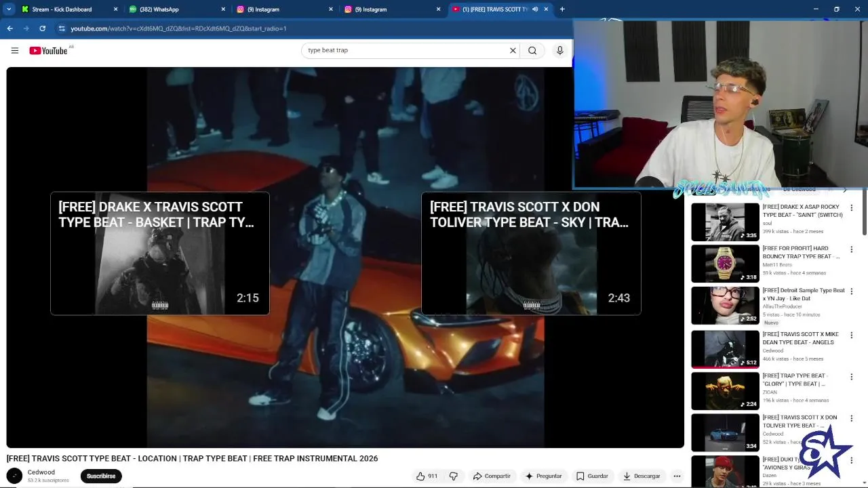
Task: Open the Preguntar AI ask button
Action: (x=544, y=476)
